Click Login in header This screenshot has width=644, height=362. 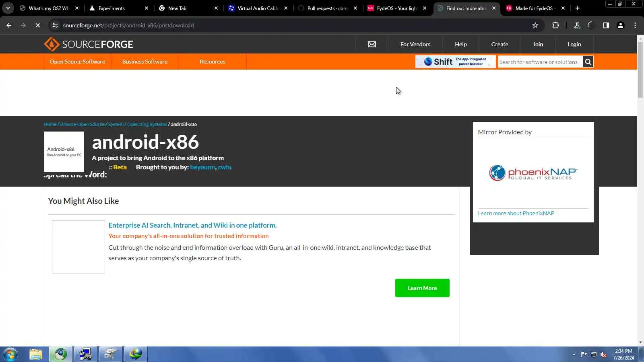[574, 44]
